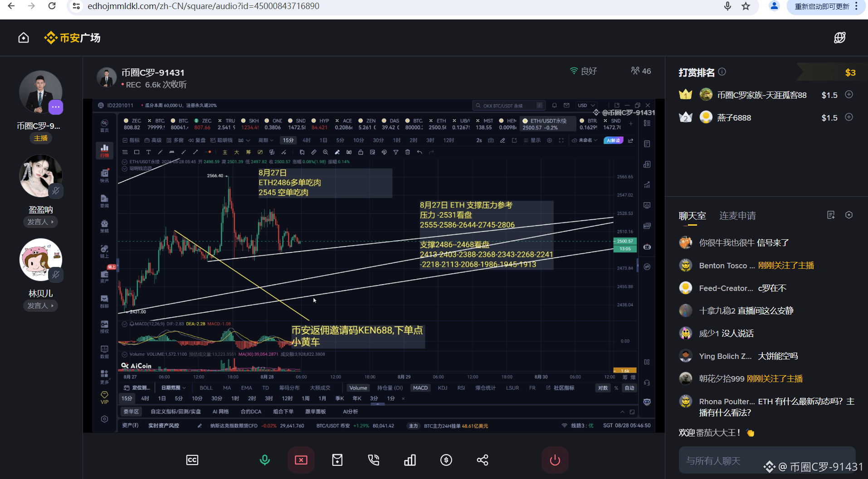Image resolution: width=868 pixels, height=479 pixels.
Task: Show info for 打赏排名 ranking
Action: tap(722, 72)
